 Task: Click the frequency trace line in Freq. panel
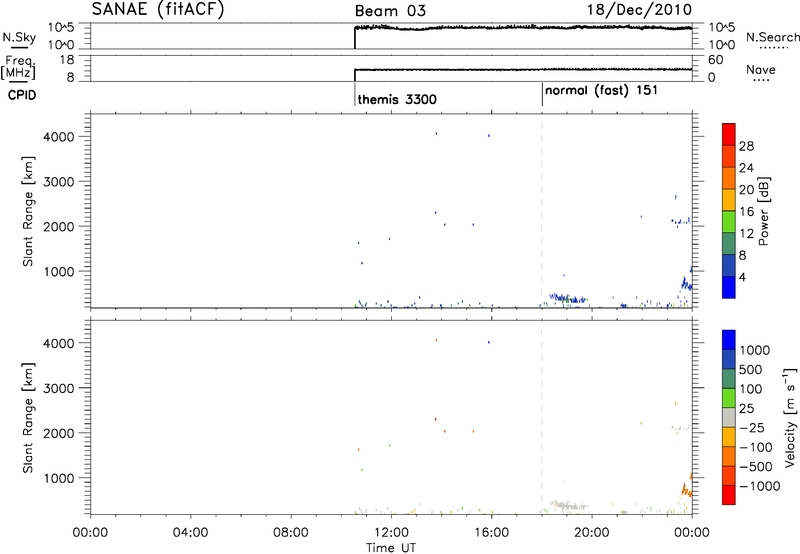click(523, 69)
